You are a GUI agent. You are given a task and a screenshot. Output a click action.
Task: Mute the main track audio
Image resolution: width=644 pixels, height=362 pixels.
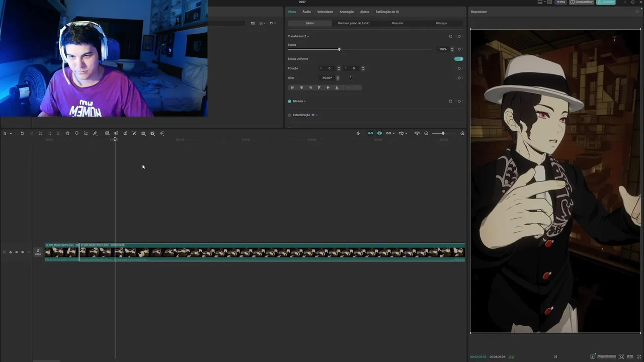pos(23,252)
